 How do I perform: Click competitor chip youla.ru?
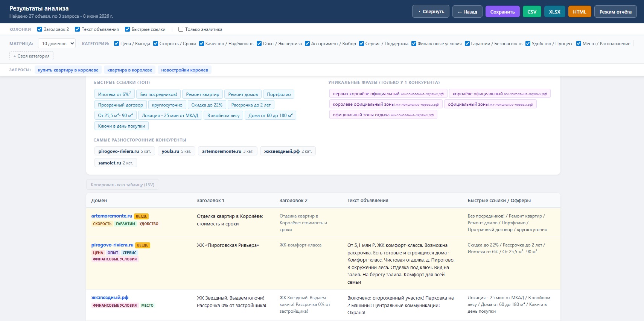(177, 151)
